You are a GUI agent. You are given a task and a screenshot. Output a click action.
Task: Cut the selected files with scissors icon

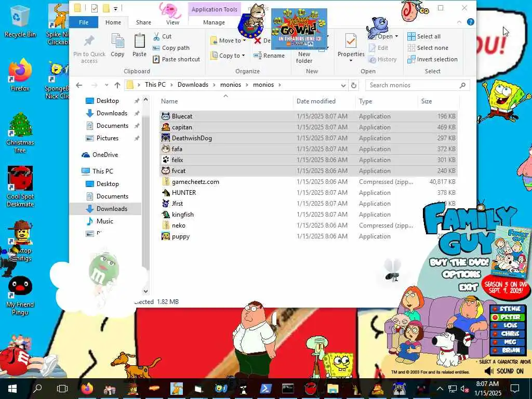[x=156, y=36]
